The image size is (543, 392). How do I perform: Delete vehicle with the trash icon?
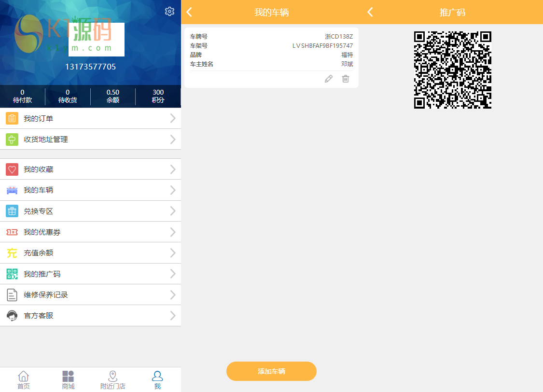(x=346, y=79)
